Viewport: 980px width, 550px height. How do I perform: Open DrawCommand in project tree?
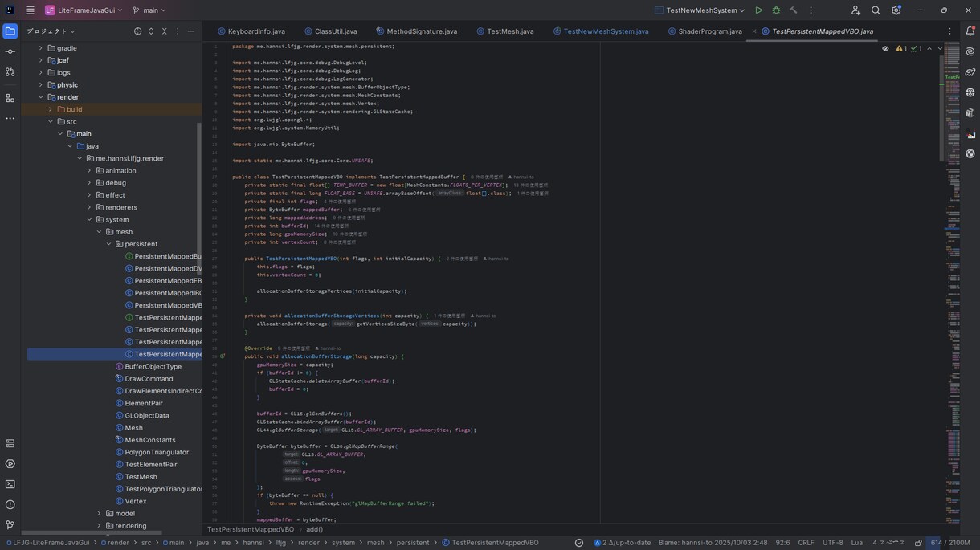point(149,379)
